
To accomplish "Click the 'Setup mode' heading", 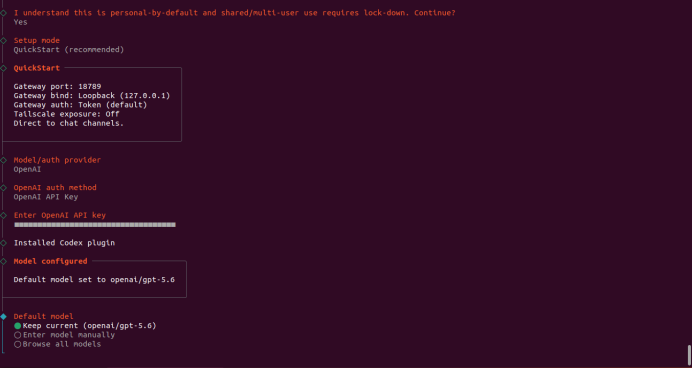I will tap(37, 41).
